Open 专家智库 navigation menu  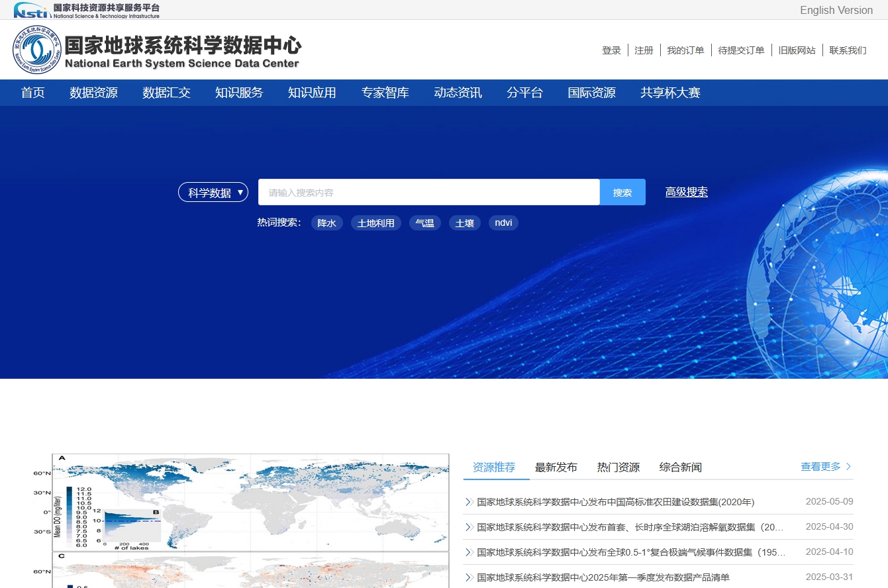pyautogui.click(x=385, y=93)
